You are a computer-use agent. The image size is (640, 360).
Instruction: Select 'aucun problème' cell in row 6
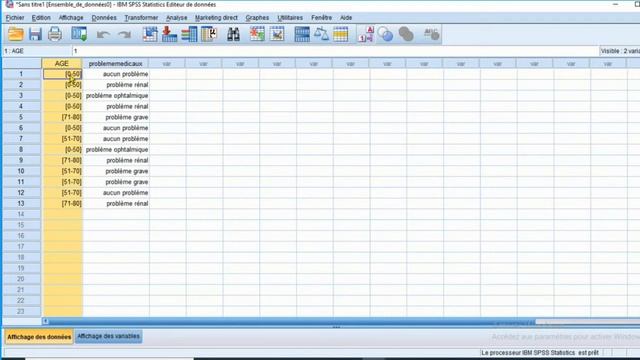click(x=116, y=128)
